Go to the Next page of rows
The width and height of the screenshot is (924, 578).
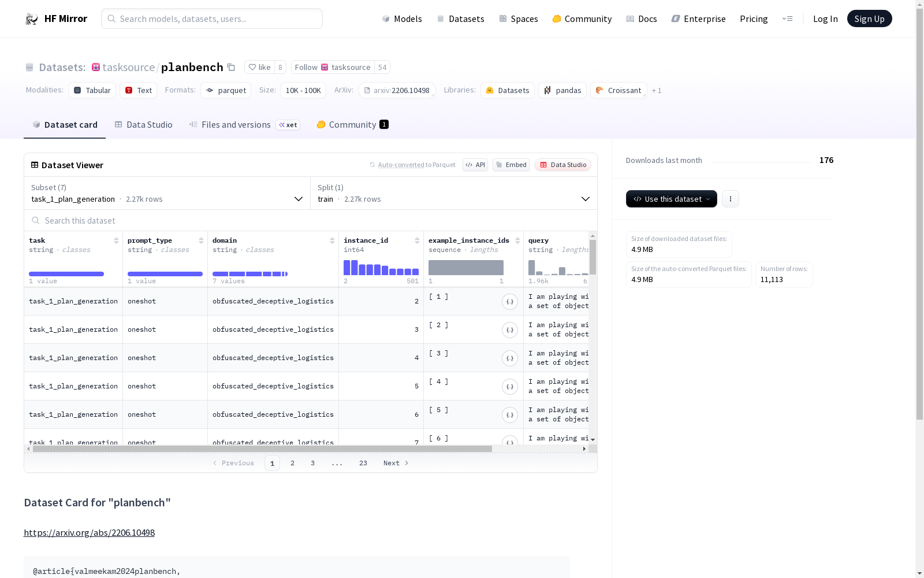point(396,463)
